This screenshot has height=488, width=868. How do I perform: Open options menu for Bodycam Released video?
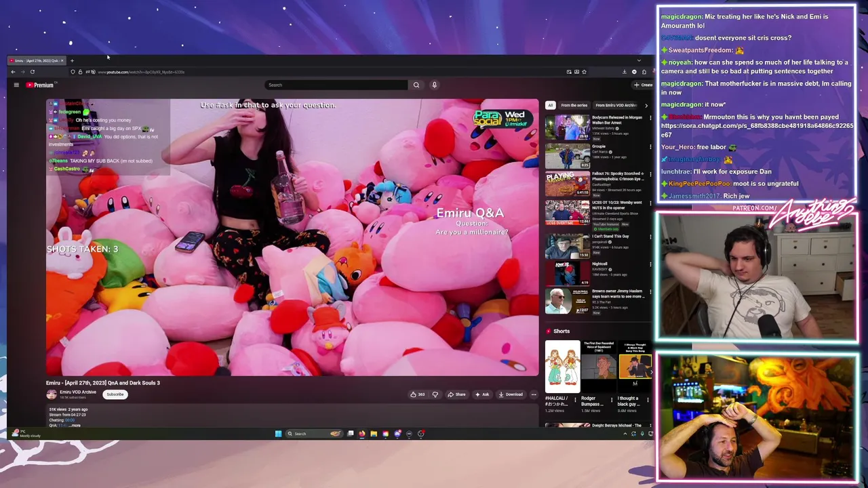point(650,118)
